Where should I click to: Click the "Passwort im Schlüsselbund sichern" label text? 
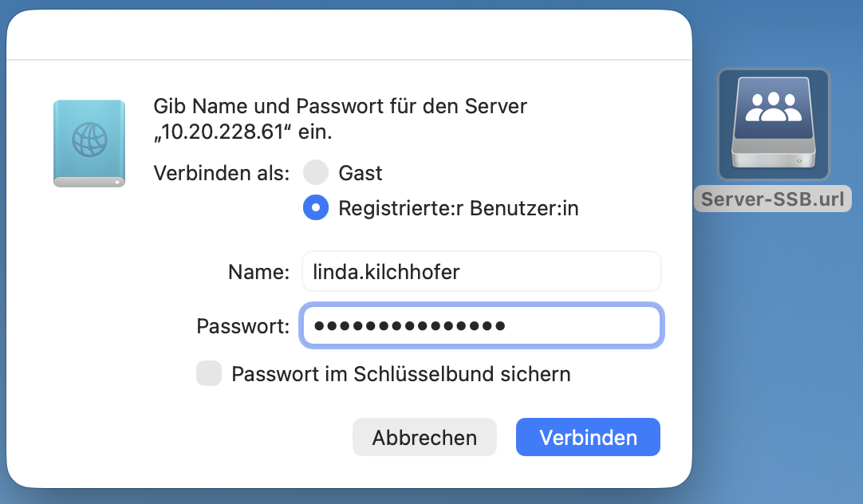400,373
